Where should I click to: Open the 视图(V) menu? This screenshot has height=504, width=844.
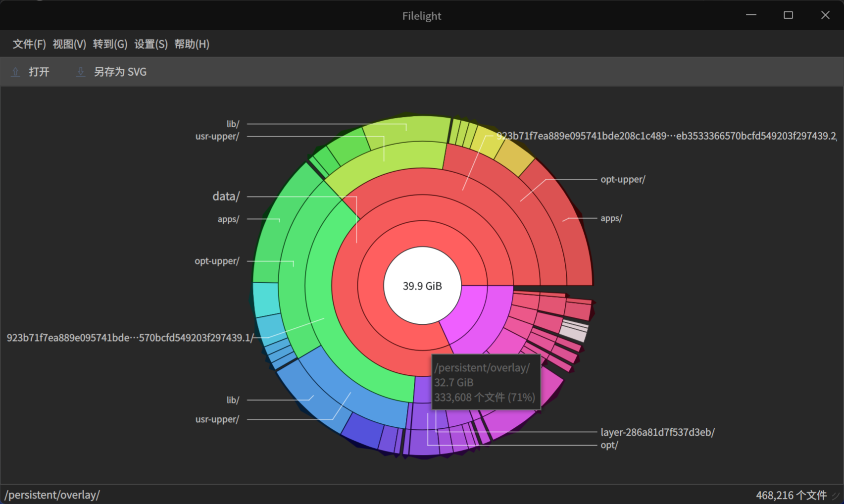pos(69,44)
